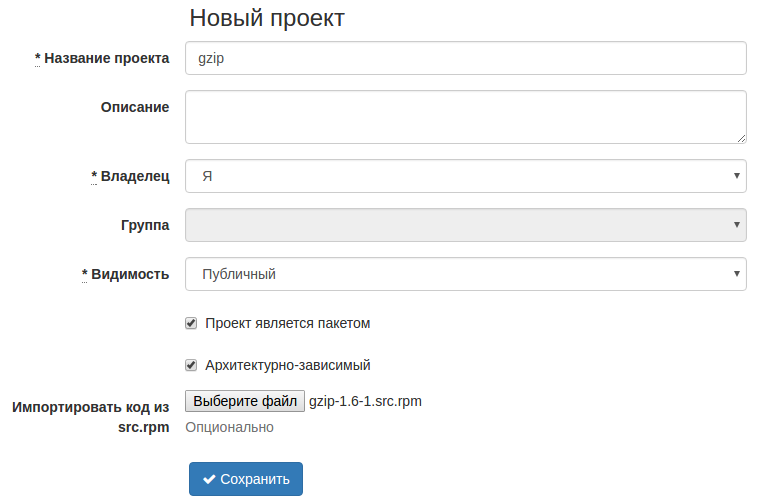Open the Владелец dropdown showing "Я"

pos(465,176)
